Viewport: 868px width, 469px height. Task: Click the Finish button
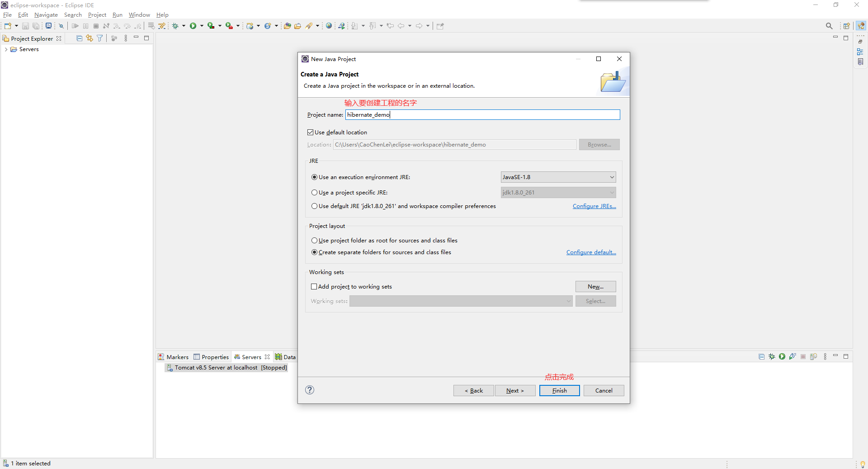(559, 390)
